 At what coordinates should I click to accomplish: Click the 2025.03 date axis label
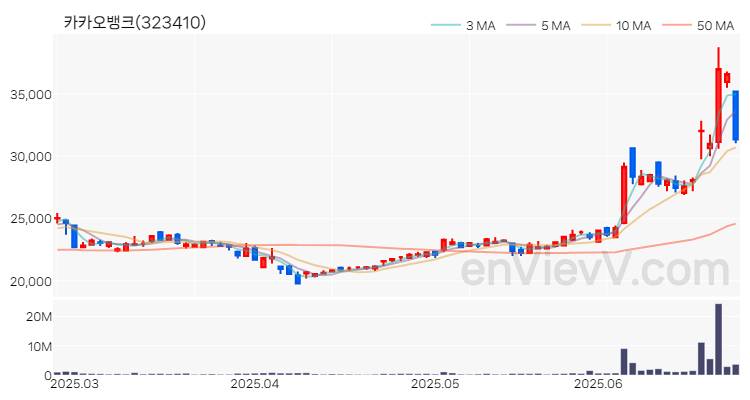click(73, 384)
